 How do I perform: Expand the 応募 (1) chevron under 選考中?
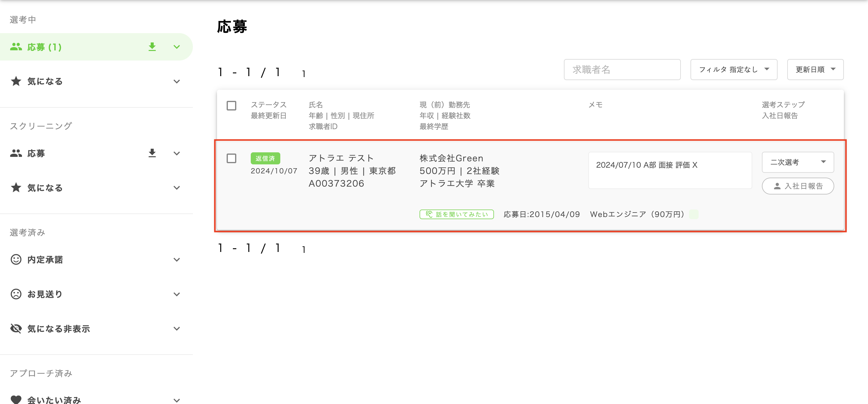pos(177,47)
